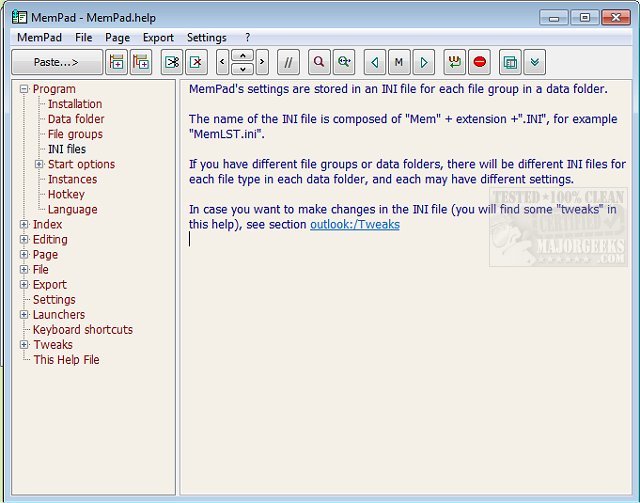Select the Keyboard shortcuts page

(82, 329)
